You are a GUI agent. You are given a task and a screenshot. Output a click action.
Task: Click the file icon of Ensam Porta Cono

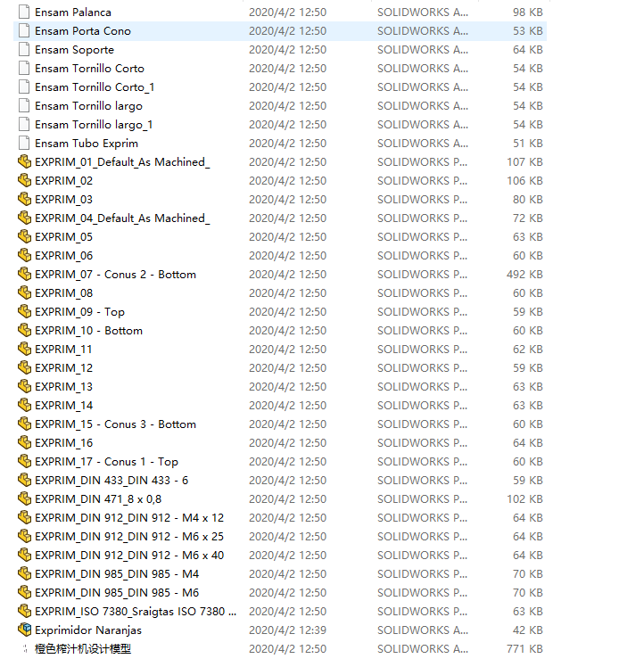pyautogui.click(x=24, y=30)
